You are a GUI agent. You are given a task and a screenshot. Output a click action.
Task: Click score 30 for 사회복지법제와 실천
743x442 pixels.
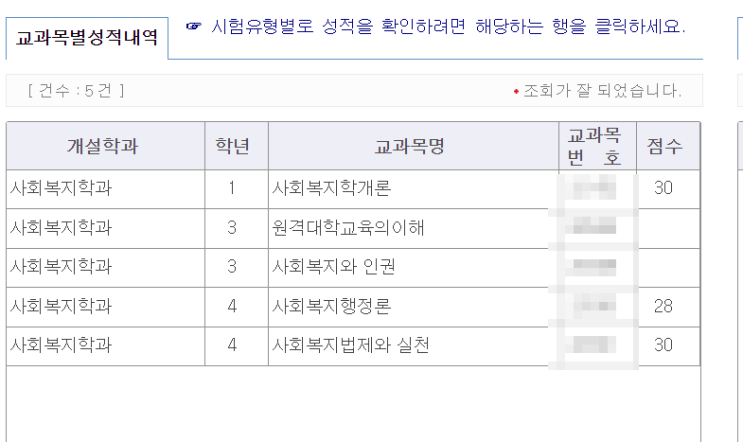(663, 345)
